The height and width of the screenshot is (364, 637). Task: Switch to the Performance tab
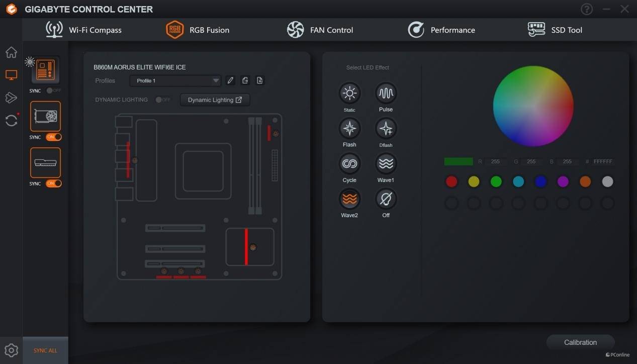[441, 30]
